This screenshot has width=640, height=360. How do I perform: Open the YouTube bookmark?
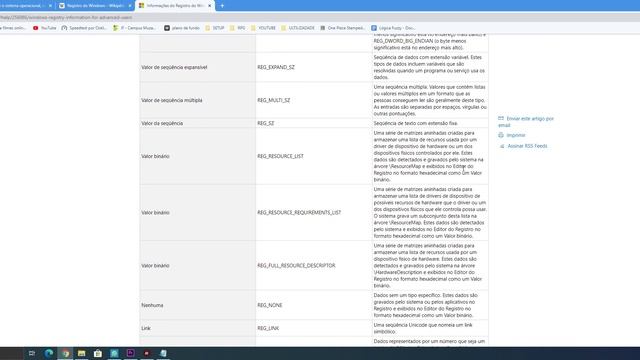44,28
